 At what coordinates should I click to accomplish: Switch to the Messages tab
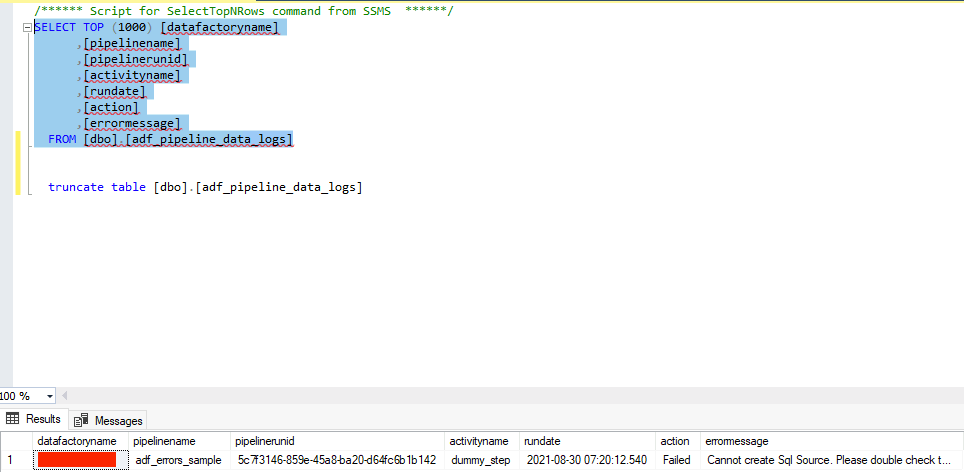point(118,420)
